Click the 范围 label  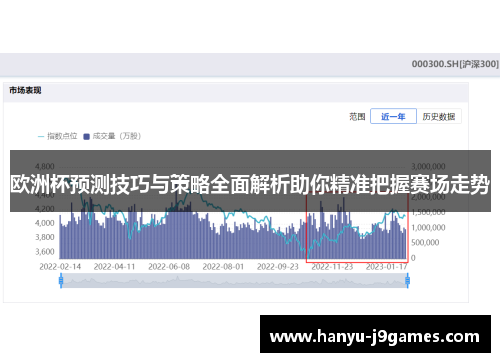pos(357,117)
